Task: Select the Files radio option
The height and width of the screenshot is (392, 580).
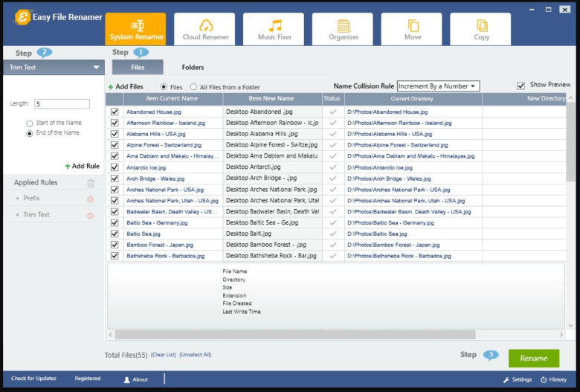Action: (164, 87)
